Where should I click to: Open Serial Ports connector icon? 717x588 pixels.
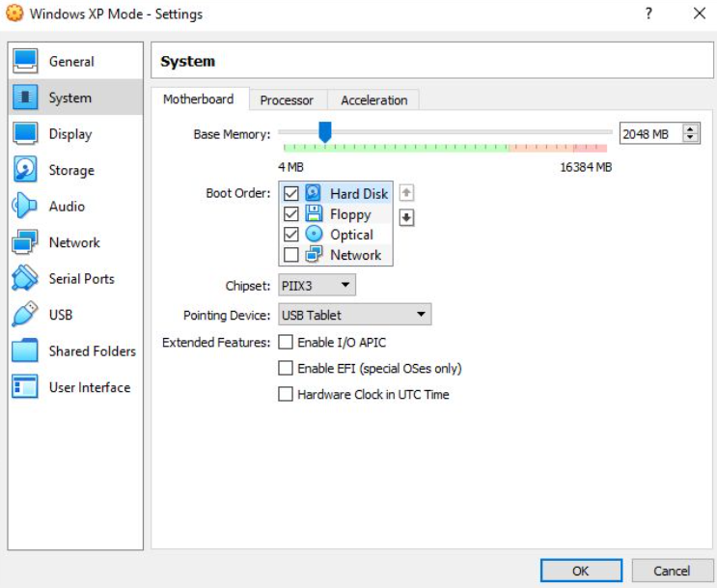pyautogui.click(x=25, y=278)
